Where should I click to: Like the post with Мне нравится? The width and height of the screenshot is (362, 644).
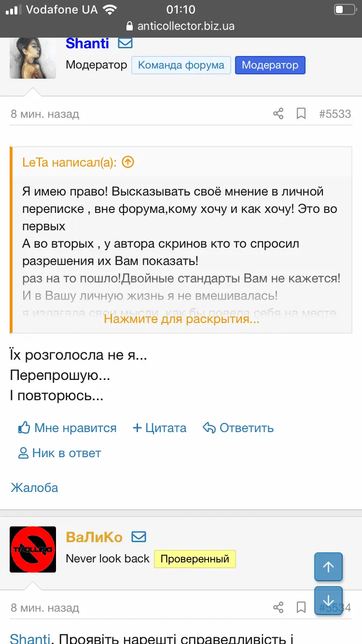pyautogui.click(x=68, y=428)
